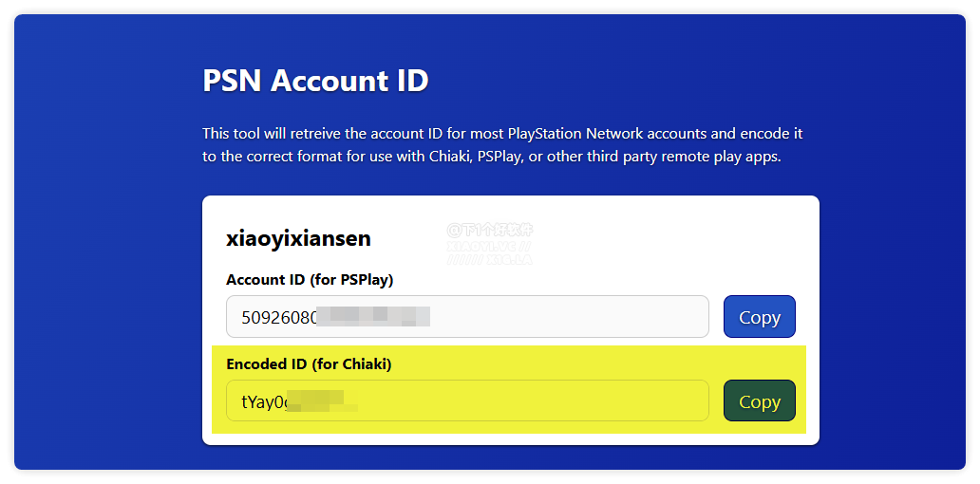The image size is (980, 484).
Task: Select the xiaoyixiansen username text
Action: coord(298,238)
